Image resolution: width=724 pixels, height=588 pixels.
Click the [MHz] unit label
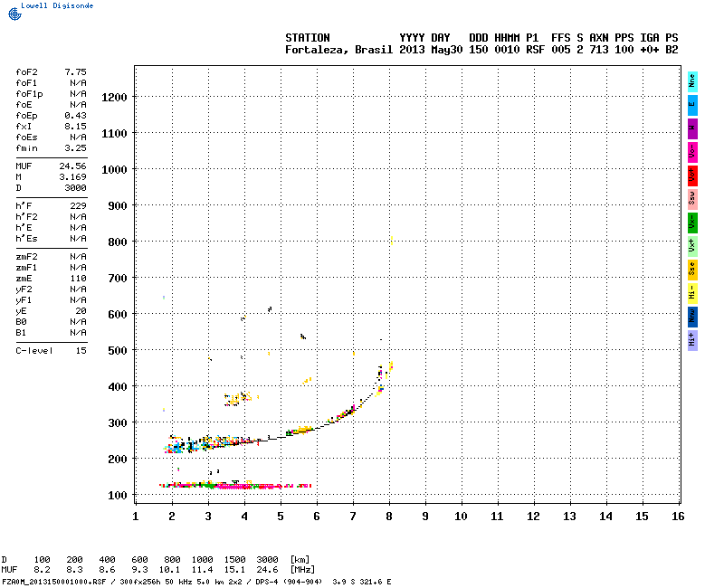tap(302, 570)
